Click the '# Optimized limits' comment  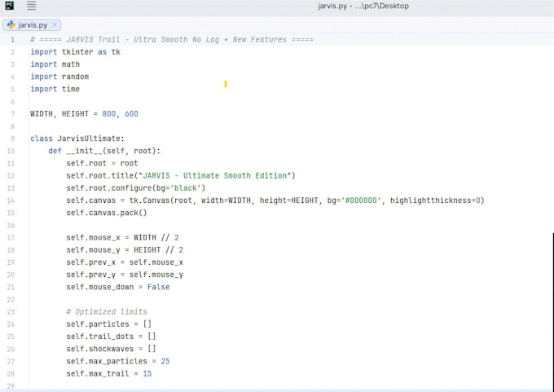pyautogui.click(x=107, y=312)
